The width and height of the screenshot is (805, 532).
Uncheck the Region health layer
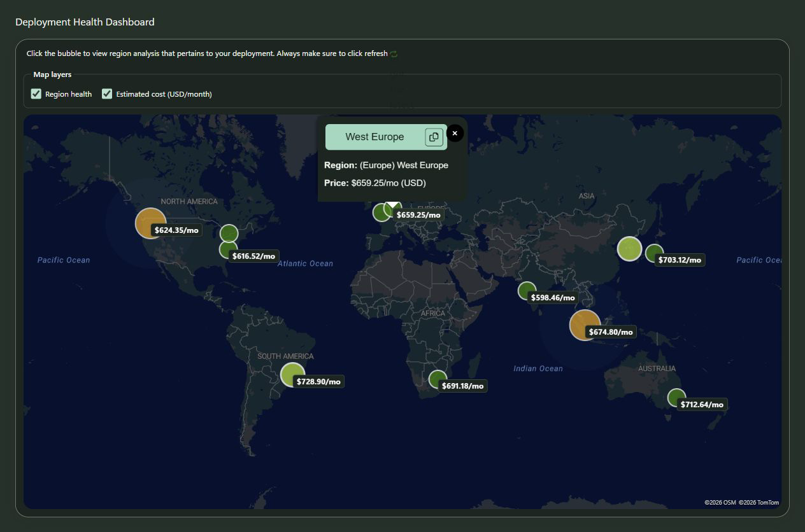point(36,94)
